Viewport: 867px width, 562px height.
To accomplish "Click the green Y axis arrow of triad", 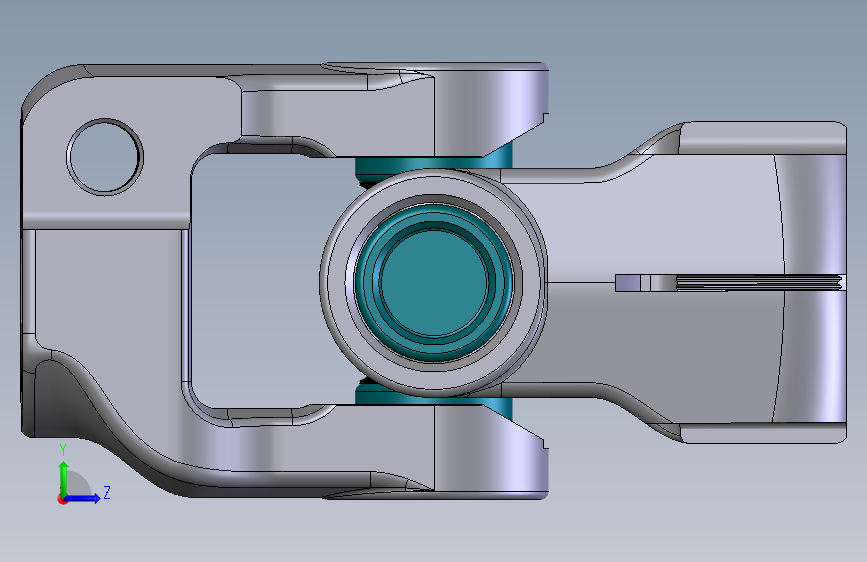I will pyautogui.click(x=64, y=479).
